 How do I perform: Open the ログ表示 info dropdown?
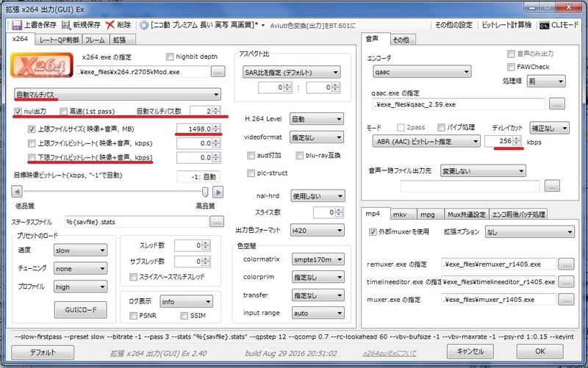pyautogui.click(x=187, y=302)
